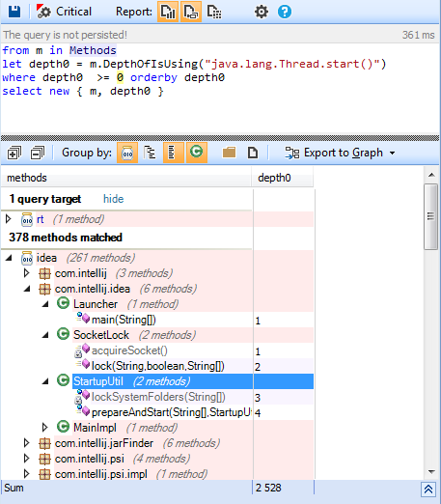Select the lock(String,boolean,String[]) method

(x=158, y=366)
